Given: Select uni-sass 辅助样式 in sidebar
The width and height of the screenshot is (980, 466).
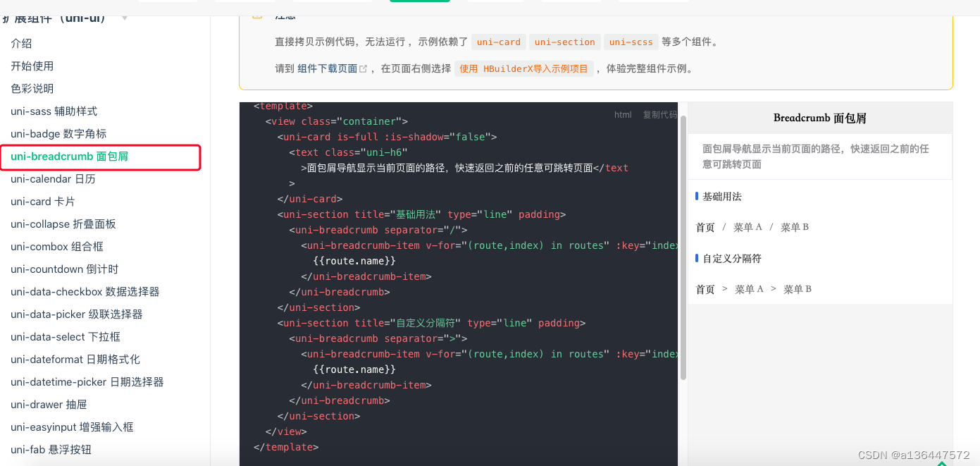Looking at the screenshot, I should coord(54,111).
